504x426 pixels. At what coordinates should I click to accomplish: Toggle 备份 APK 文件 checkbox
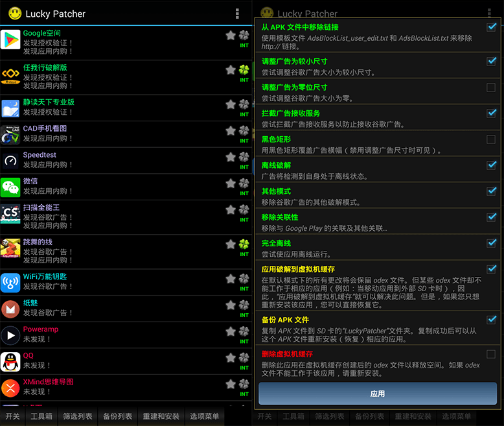point(491,320)
